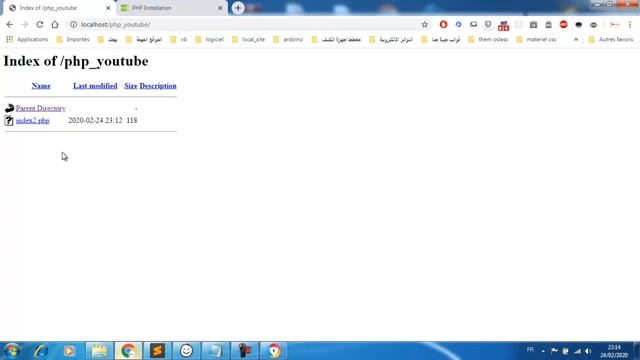Open a new browser tab

point(238,8)
